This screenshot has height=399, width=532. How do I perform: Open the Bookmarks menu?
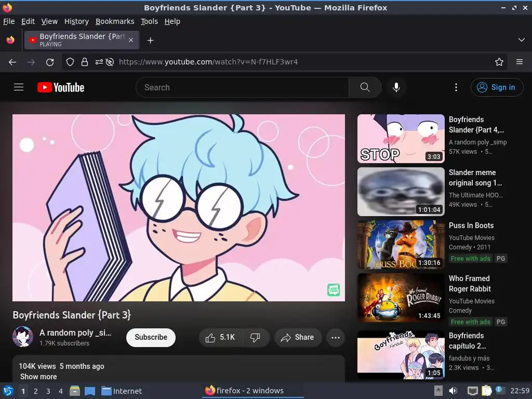(x=115, y=21)
